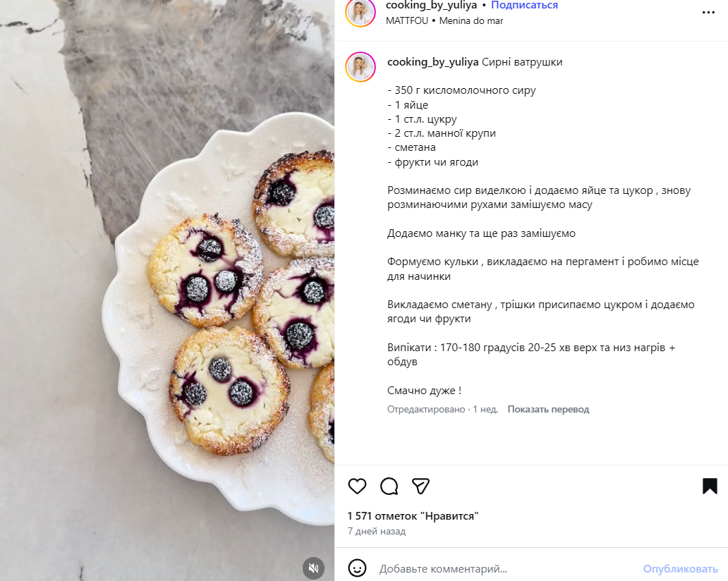The height and width of the screenshot is (581, 728).
Task: Unmute the video sound icon
Action: click(x=313, y=568)
